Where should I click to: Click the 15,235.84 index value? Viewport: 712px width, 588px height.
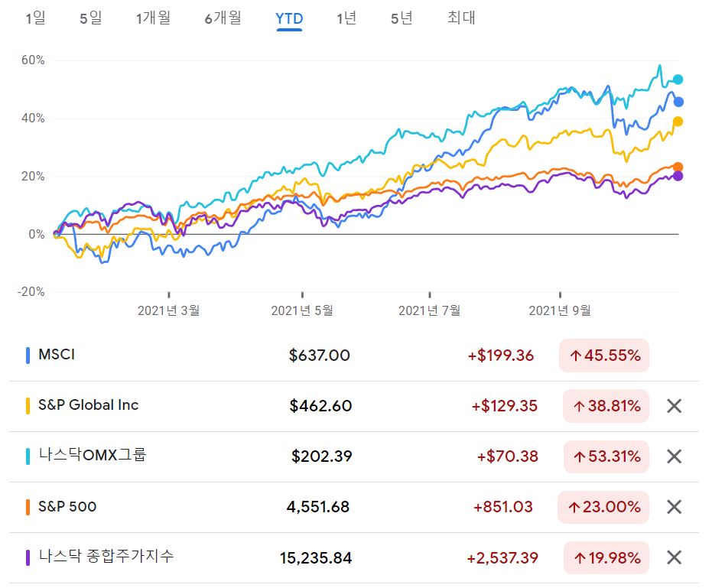[316, 558]
